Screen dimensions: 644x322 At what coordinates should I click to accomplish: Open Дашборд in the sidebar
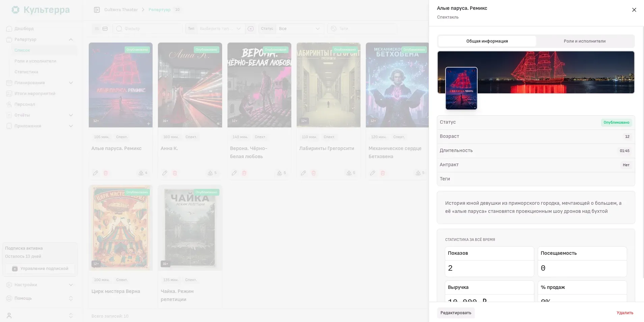pyautogui.click(x=24, y=29)
